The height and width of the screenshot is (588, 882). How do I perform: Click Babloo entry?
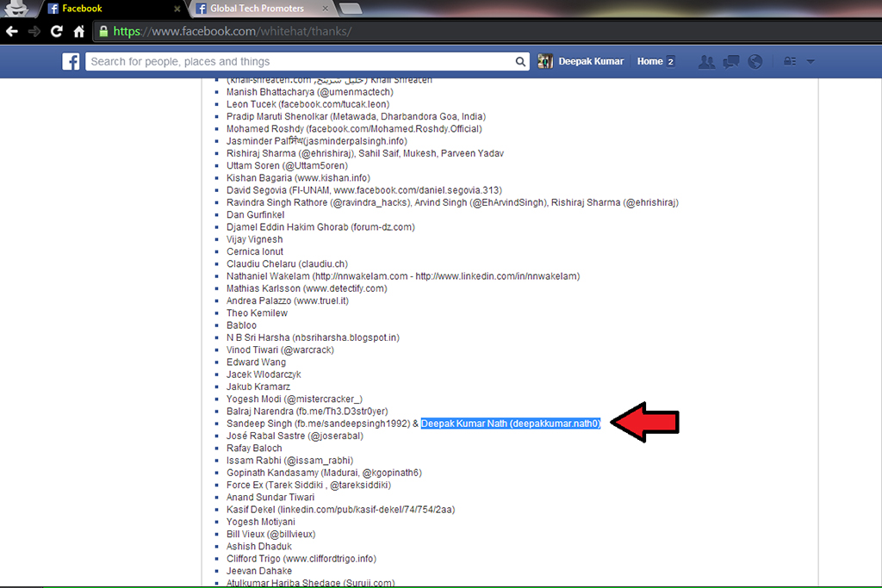tap(241, 325)
